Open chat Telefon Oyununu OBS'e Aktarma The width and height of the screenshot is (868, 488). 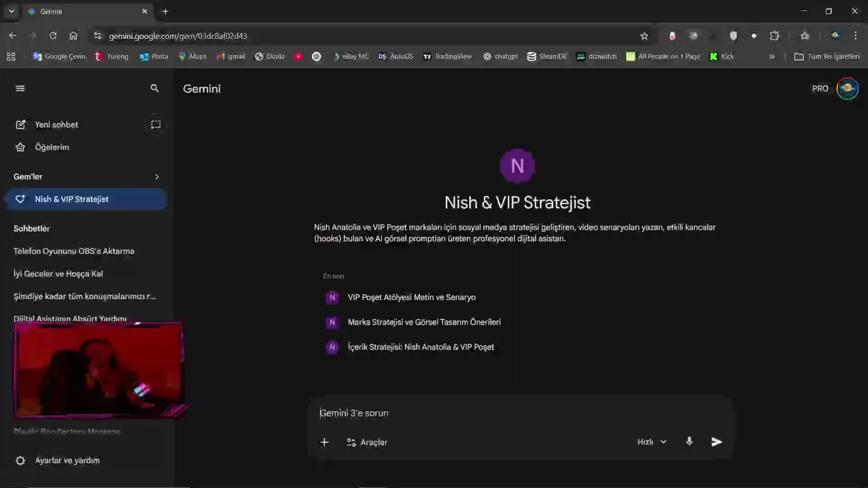[x=74, y=251]
